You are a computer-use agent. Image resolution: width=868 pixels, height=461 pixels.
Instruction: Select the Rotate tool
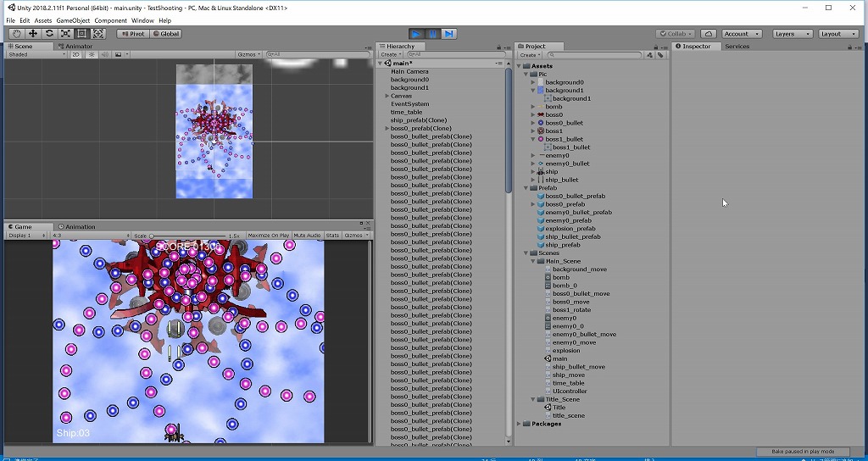[x=49, y=34]
